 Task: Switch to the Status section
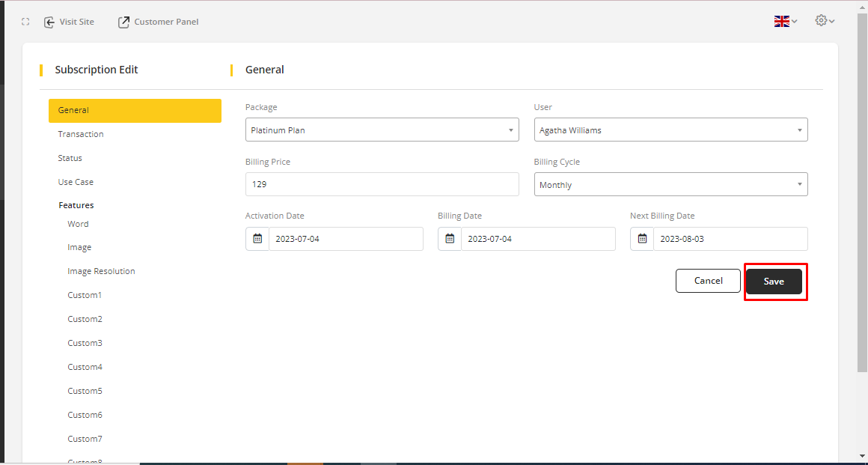[70, 158]
